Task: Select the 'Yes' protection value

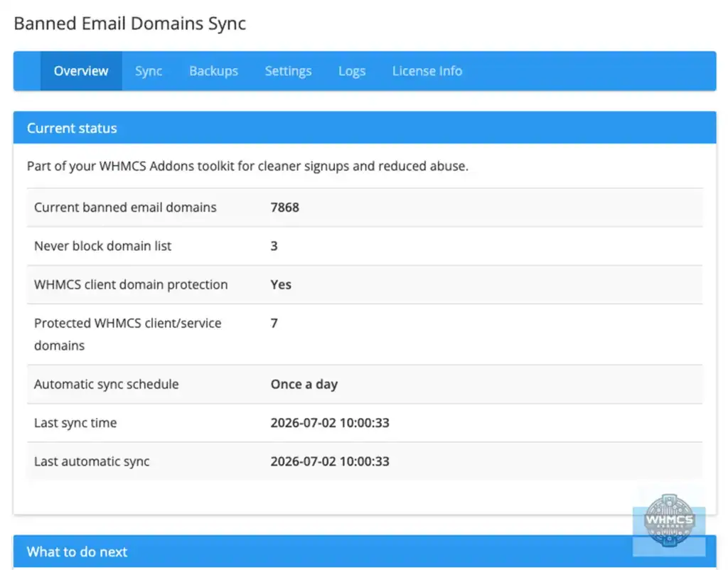Action: tap(281, 284)
